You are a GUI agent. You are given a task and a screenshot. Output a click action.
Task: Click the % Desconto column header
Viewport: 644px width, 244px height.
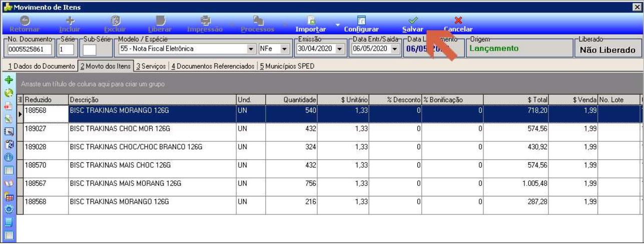(396, 100)
